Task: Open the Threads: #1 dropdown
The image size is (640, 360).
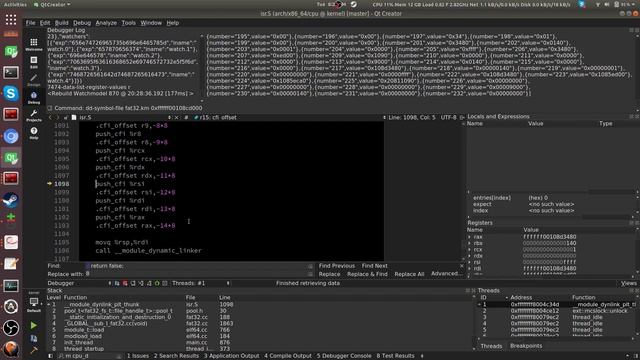Action: click(200, 283)
